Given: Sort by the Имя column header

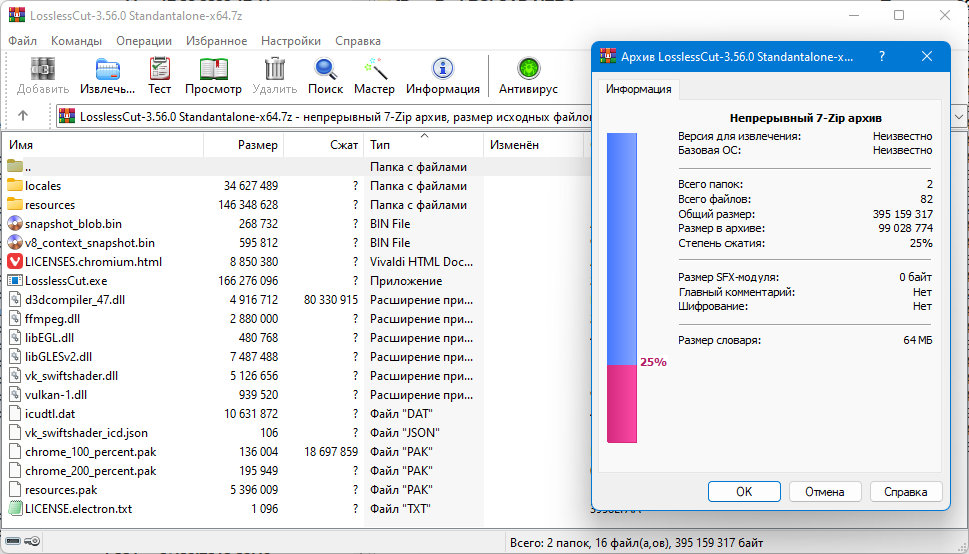Looking at the screenshot, I should (103, 145).
